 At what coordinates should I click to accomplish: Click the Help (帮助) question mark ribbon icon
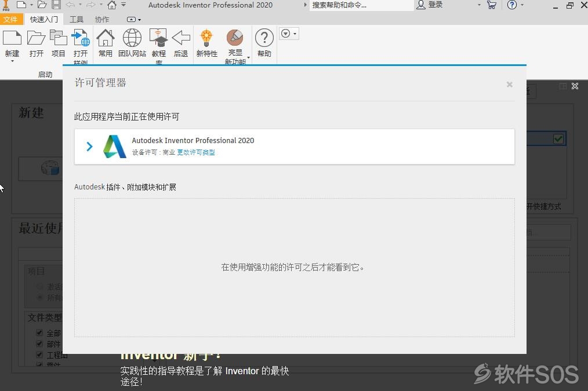pos(264,38)
